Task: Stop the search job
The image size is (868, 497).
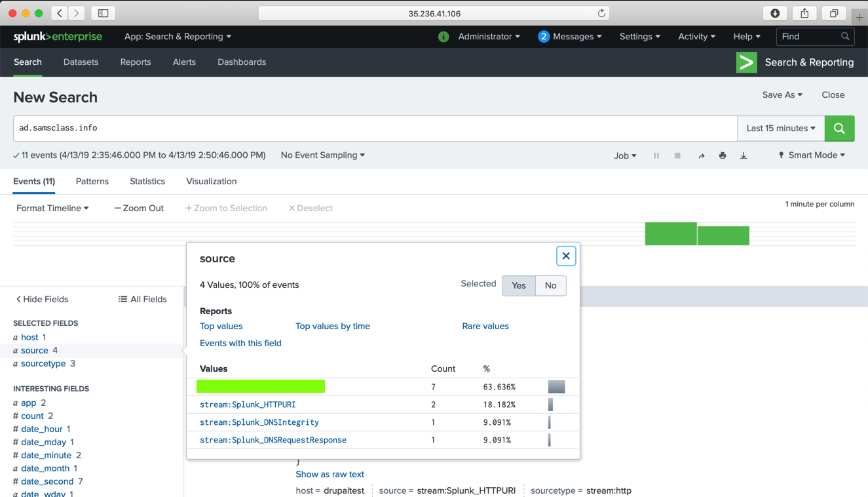Action: [677, 155]
